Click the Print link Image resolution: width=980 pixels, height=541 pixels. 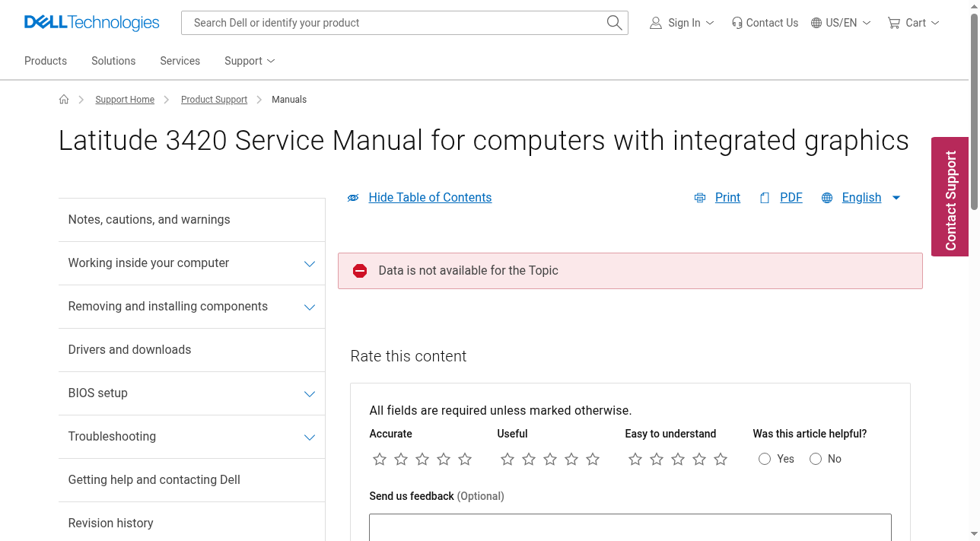tap(727, 198)
